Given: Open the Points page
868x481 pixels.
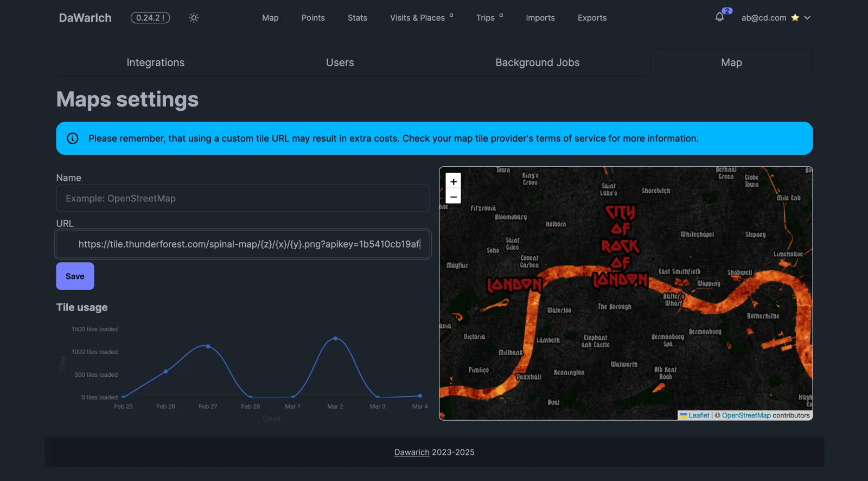Looking at the screenshot, I should 313,18.
